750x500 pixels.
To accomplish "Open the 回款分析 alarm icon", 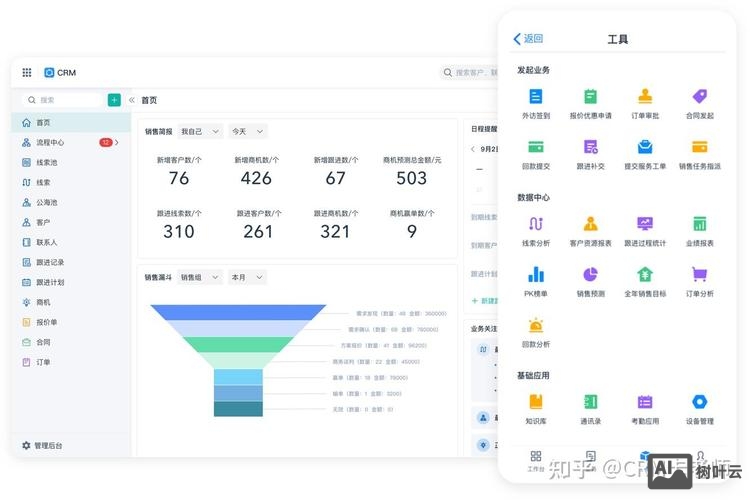I will tap(536, 325).
